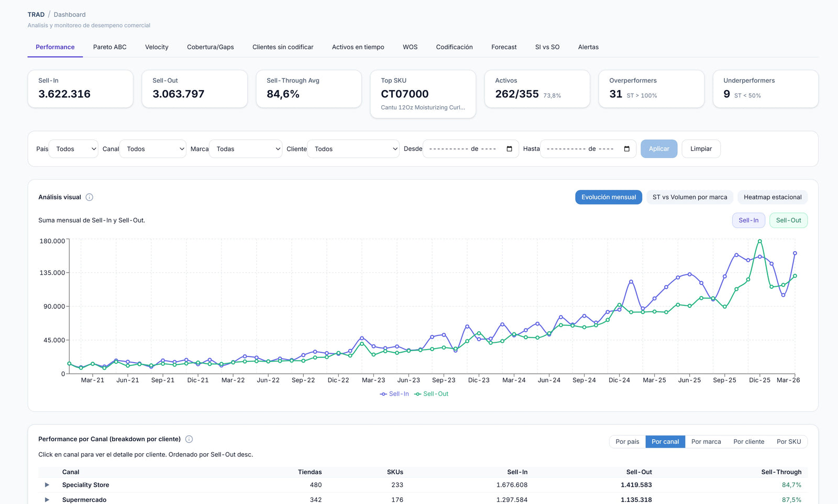Click the Sell-Out KPI card
Screen dimensions: 838x504
coord(195,89)
